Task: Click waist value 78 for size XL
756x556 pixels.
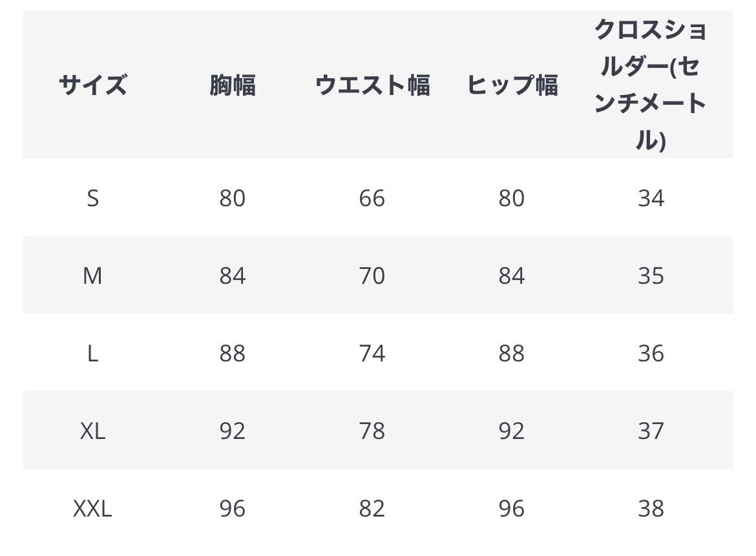Action: pyautogui.click(x=372, y=431)
